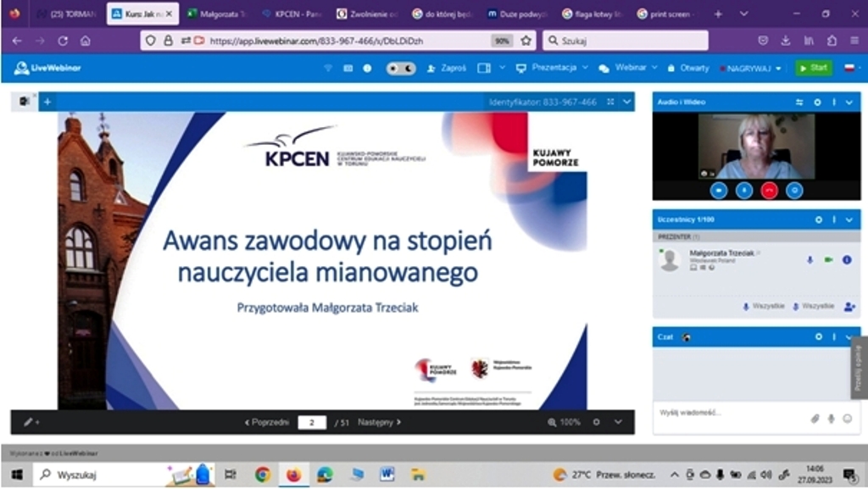Open Czat panel settings gear
Image resolution: width=868 pixels, height=489 pixels.
pos(818,336)
